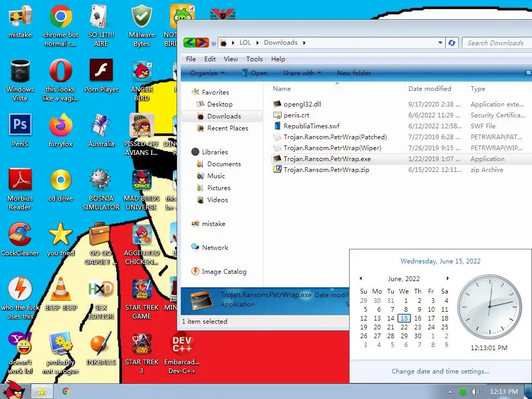Open the Photoshop 'PeniS' desktop icon
This screenshot has width=532, height=399.
(x=20, y=130)
